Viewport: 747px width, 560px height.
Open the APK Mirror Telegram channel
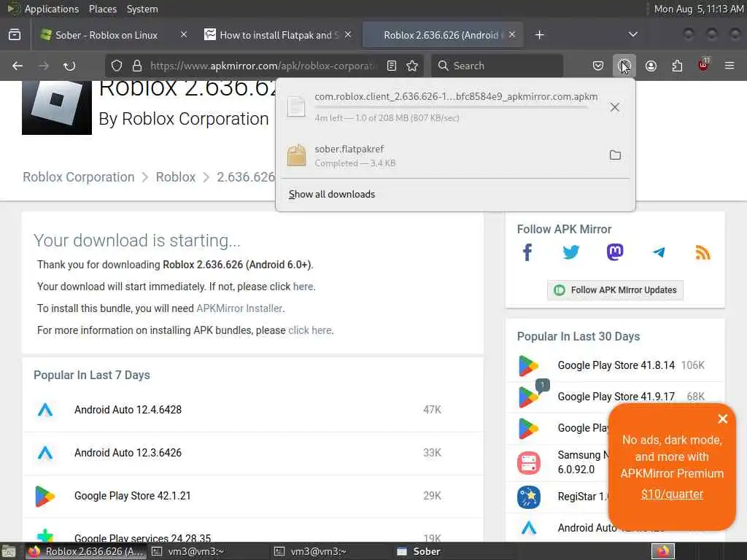659,252
